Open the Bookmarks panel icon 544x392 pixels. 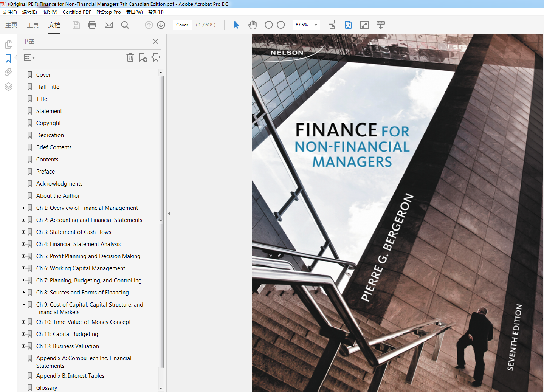(8, 59)
